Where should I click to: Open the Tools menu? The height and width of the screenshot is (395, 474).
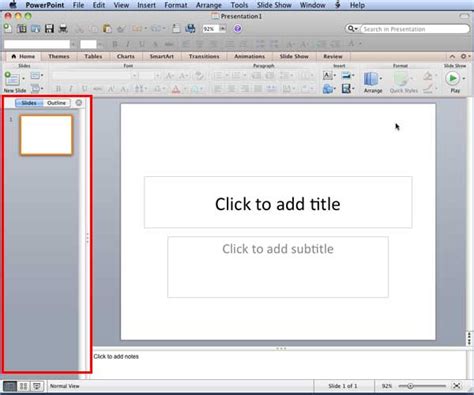[x=239, y=5]
